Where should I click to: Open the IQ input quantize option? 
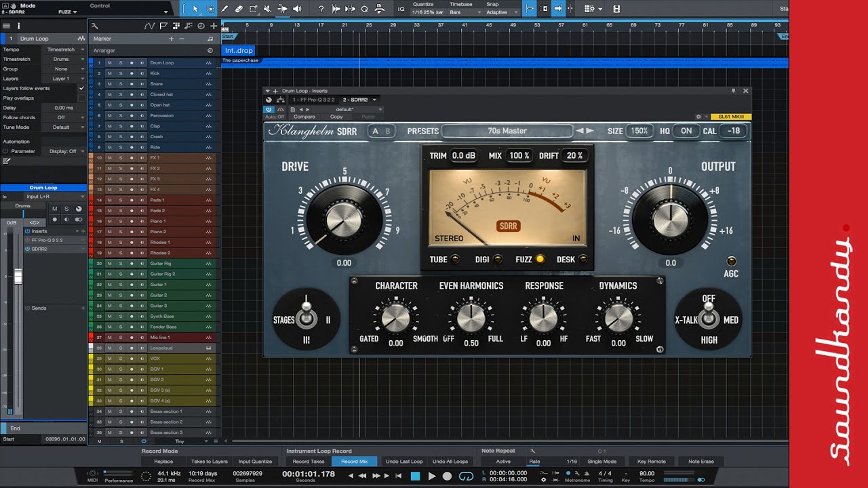coord(401,9)
